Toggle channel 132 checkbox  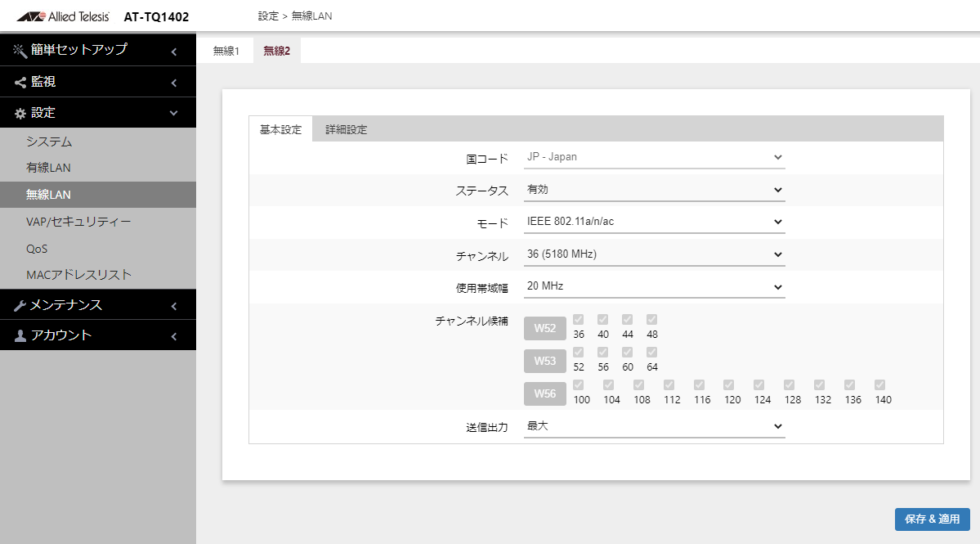(x=819, y=384)
